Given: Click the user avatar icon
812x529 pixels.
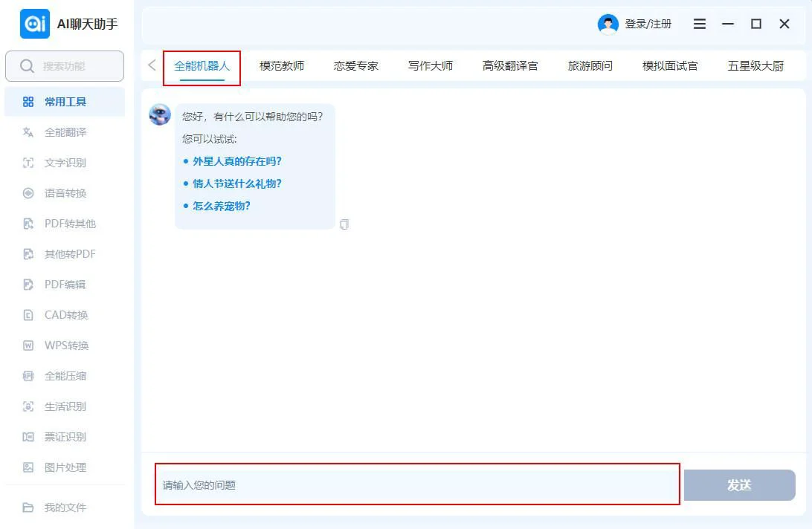Looking at the screenshot, I should pos(608,24).
